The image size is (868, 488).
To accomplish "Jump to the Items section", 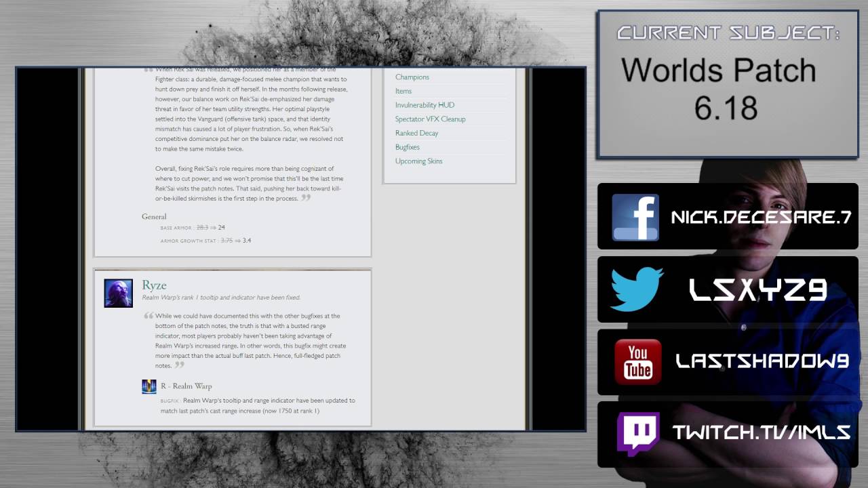I will coord(403,91).
